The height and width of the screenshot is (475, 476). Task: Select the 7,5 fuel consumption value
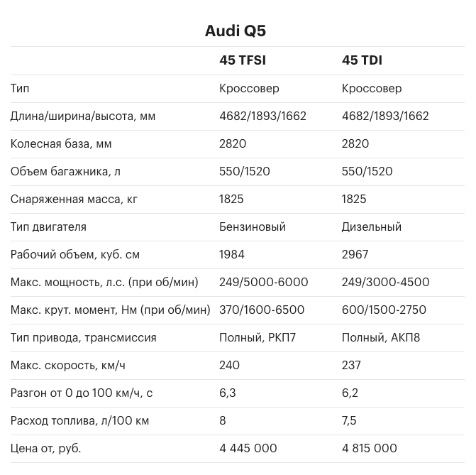click(349, 420)
